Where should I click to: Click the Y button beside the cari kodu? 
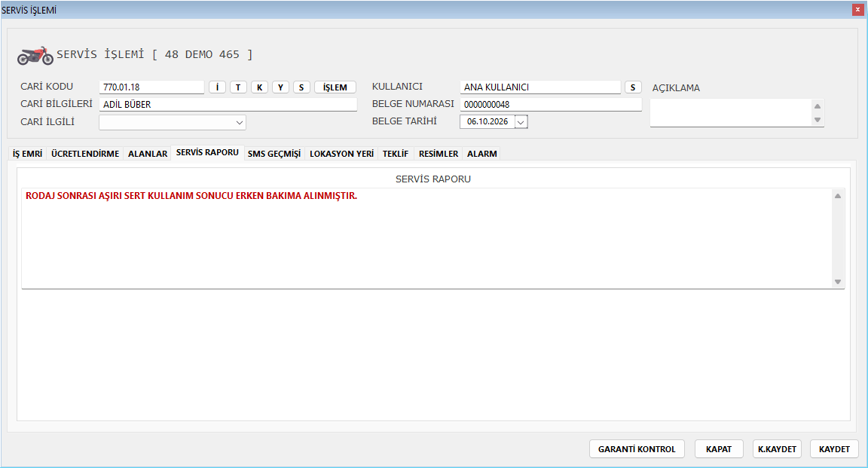[280, 87]
